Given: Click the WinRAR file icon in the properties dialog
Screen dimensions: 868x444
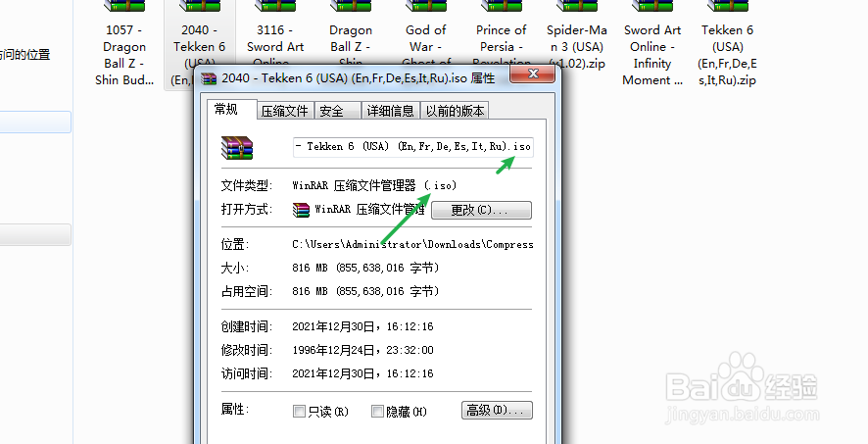Looking at the screenshot, I should pyautogui.click(x=237, y=148).
